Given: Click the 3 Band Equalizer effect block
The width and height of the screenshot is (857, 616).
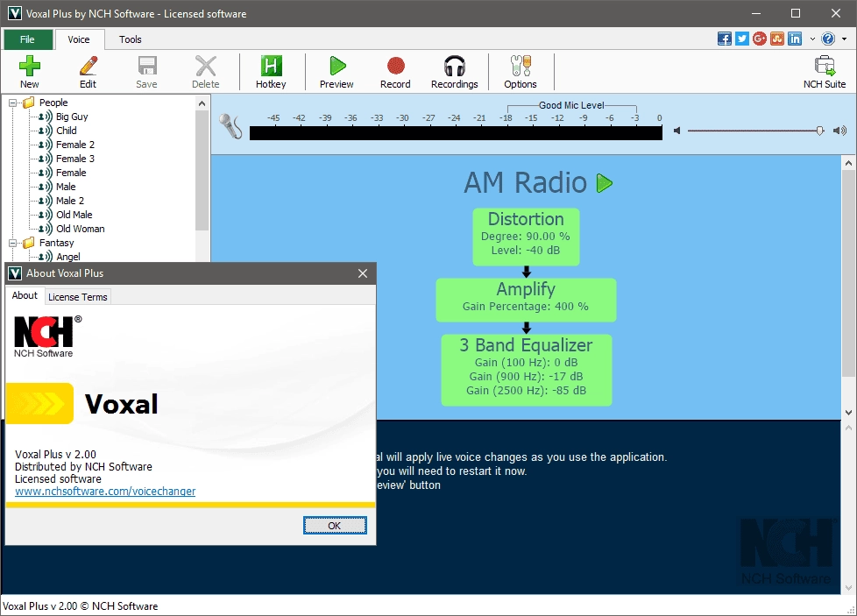Looking at the screenshot, I should (527, 370).
